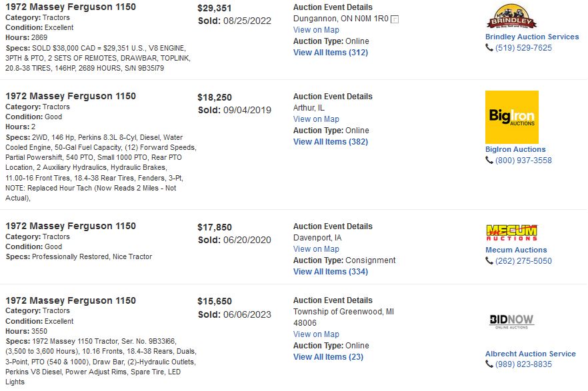Open the $18,250 Massey Ferguson 1150 listing title
The width and height of the screenshot is (588, 391).
pos(71,96)
